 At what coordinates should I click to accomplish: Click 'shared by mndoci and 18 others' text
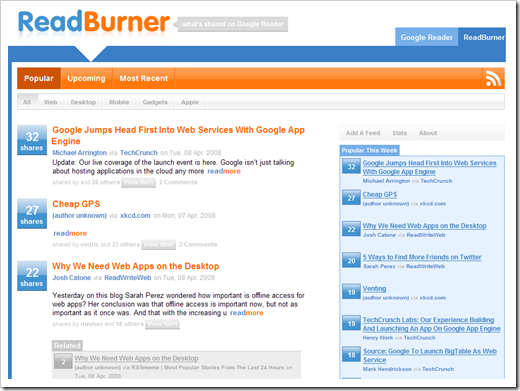[x=98, y=324]
